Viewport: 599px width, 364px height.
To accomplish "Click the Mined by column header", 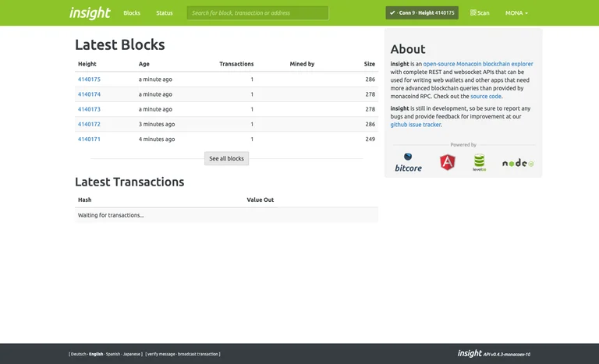I will pos(302,64).
